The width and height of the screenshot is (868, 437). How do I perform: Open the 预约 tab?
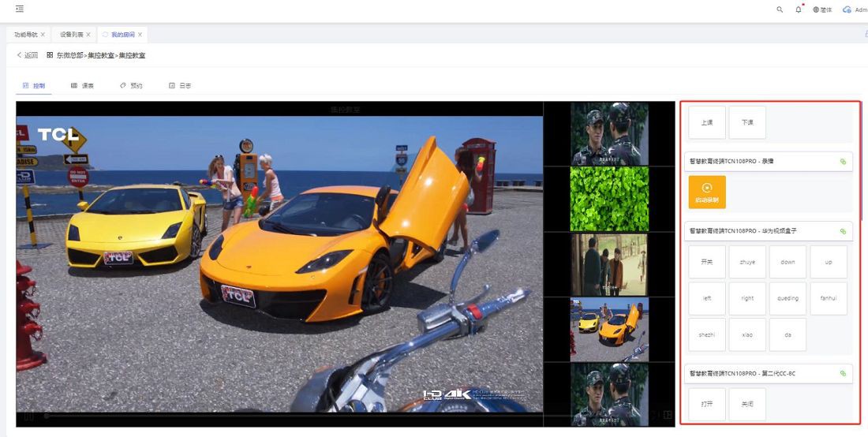pos(131,85)
